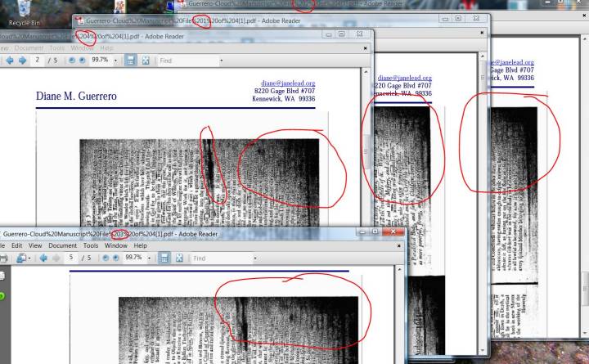Open Window menu in File 4 window
Image resolution: width=589 pixels, height=364 pixels.
point(82,48)
